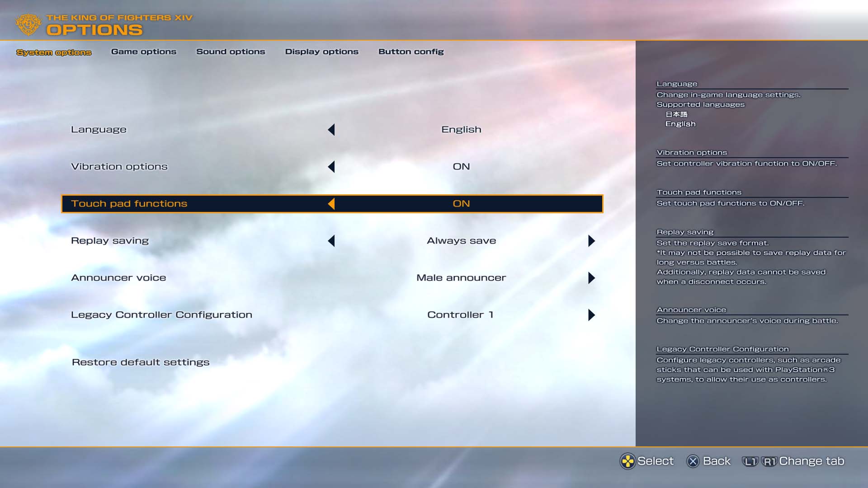Click the R1 shoulder button icon
This screenshot has height=488, width=868.
tap(769, 461)
